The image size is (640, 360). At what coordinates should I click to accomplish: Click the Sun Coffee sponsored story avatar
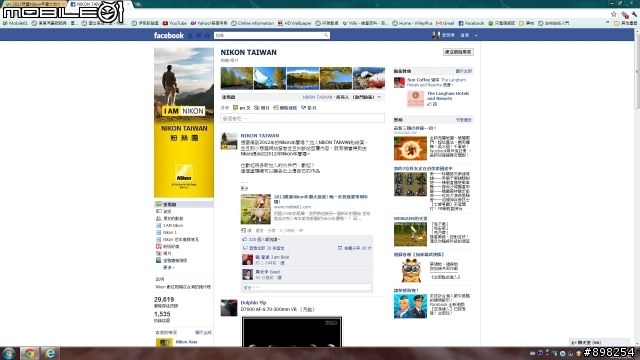pos(399,82)
